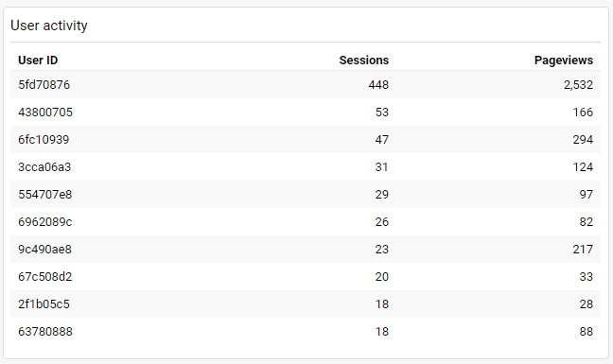The image size is (613, 364).
Task: Click user ID 63780888
Action: click(45, 331)
